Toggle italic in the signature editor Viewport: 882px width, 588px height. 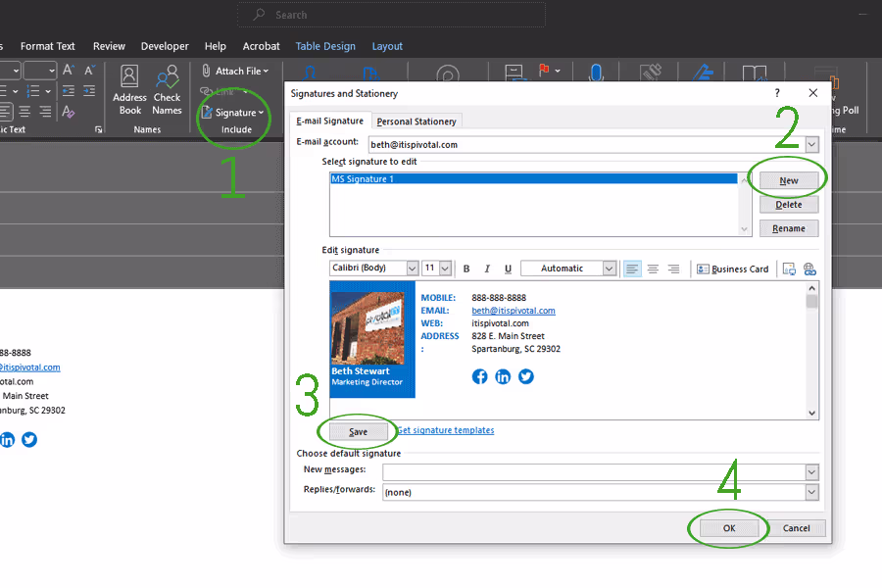coord(487,269)
